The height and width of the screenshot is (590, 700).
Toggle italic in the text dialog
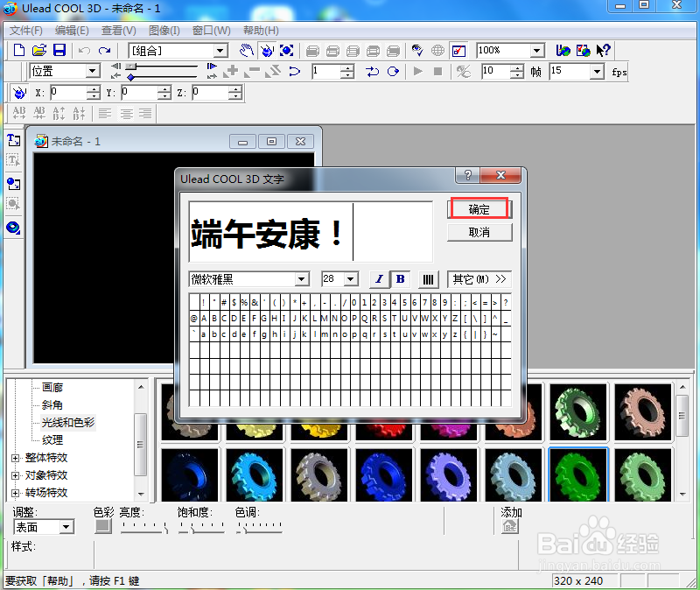[x=379, y=279]
